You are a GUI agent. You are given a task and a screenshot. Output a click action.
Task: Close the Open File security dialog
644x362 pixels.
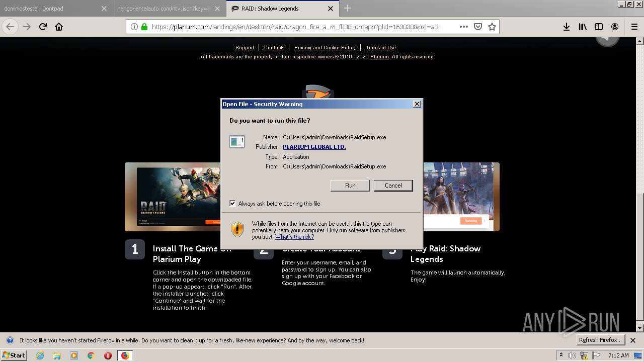417,104
